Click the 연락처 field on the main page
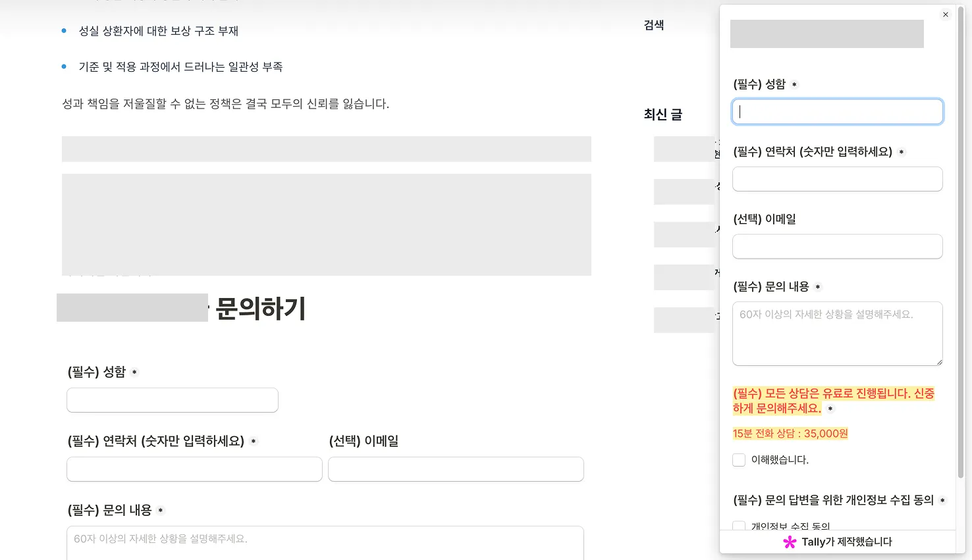Viewport: 972px width, 560px height. [x=194, y=469]
